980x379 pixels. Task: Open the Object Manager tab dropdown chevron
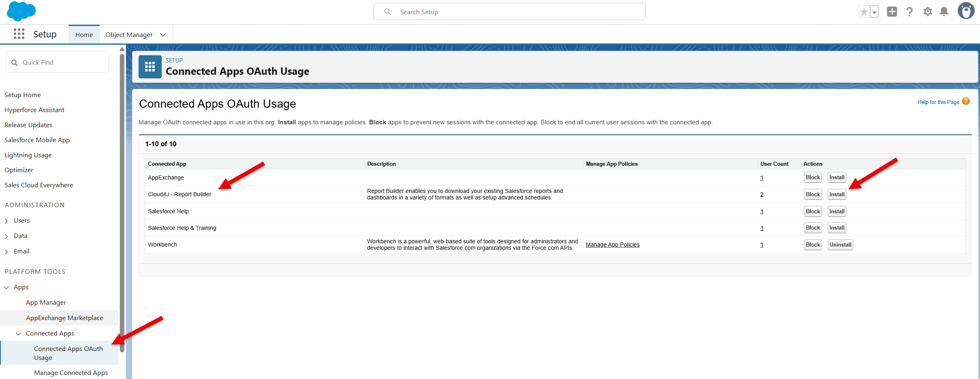(x=163, y=35)
